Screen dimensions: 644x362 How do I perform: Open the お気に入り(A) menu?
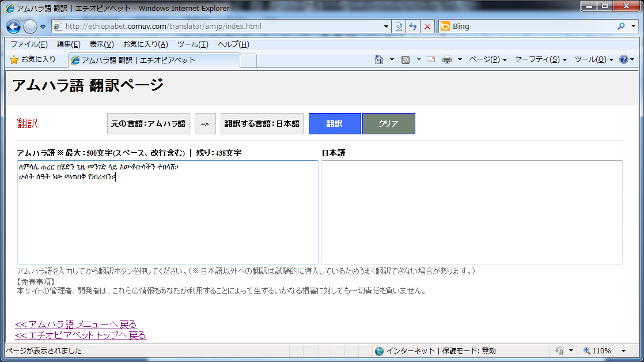[x=145, y=44]
